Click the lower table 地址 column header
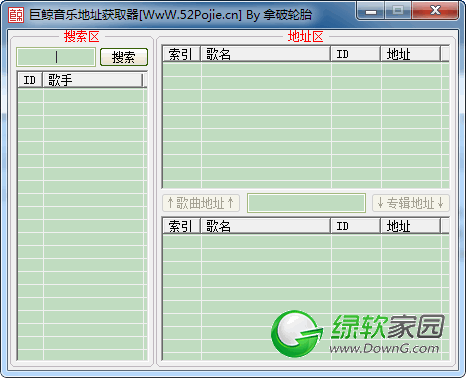This screenshot has width=466, height=378. coord(411,226)
